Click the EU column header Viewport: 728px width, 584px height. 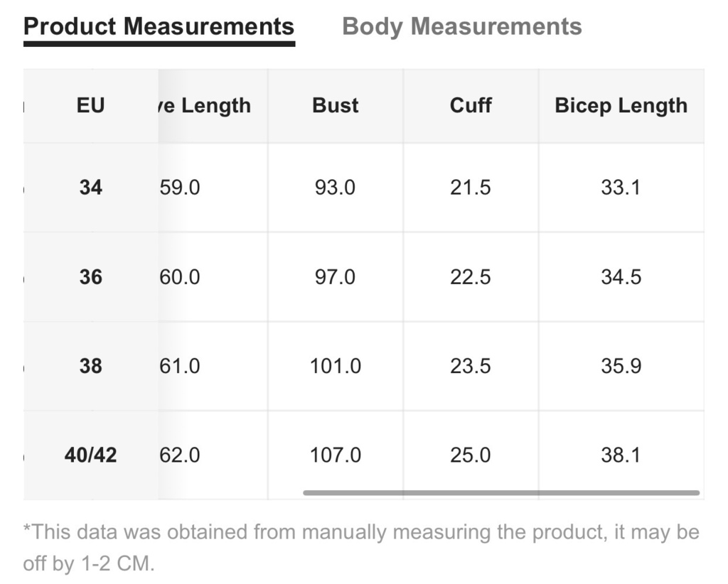90,105
